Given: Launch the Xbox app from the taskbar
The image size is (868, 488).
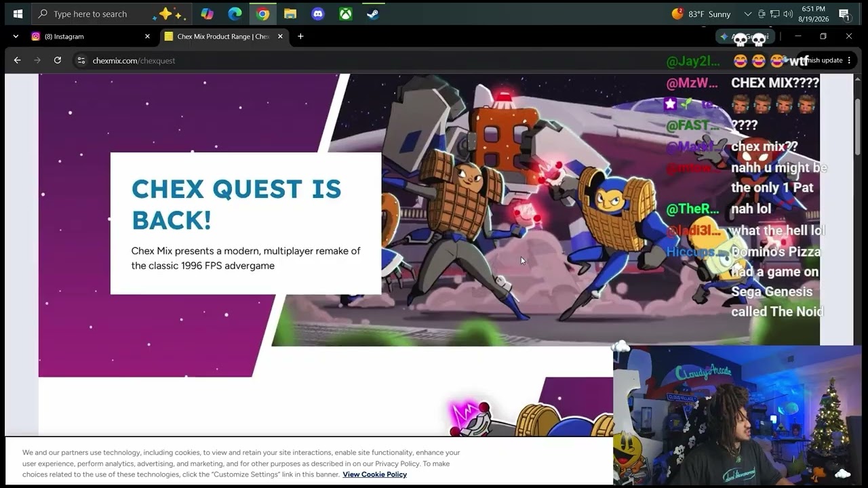Looking at the screenshot, I should 346,14.
